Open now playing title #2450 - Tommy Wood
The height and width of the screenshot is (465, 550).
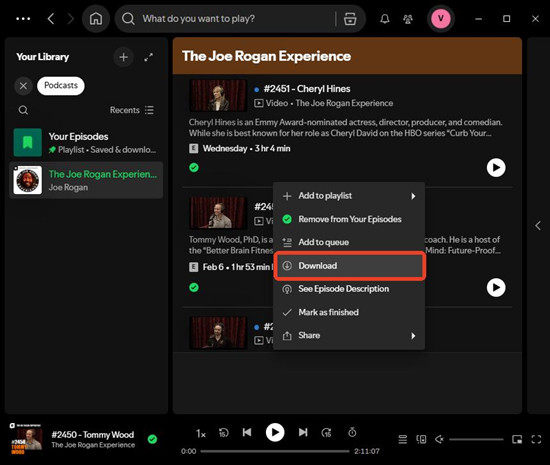[93, 434]
